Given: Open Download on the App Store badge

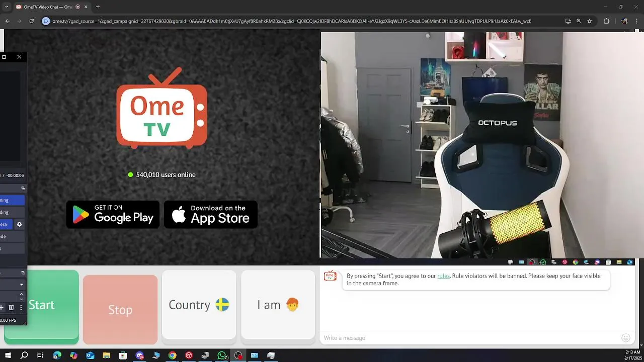Looking at the screenshot, I should pyautogui.click(x=211, y=214).
